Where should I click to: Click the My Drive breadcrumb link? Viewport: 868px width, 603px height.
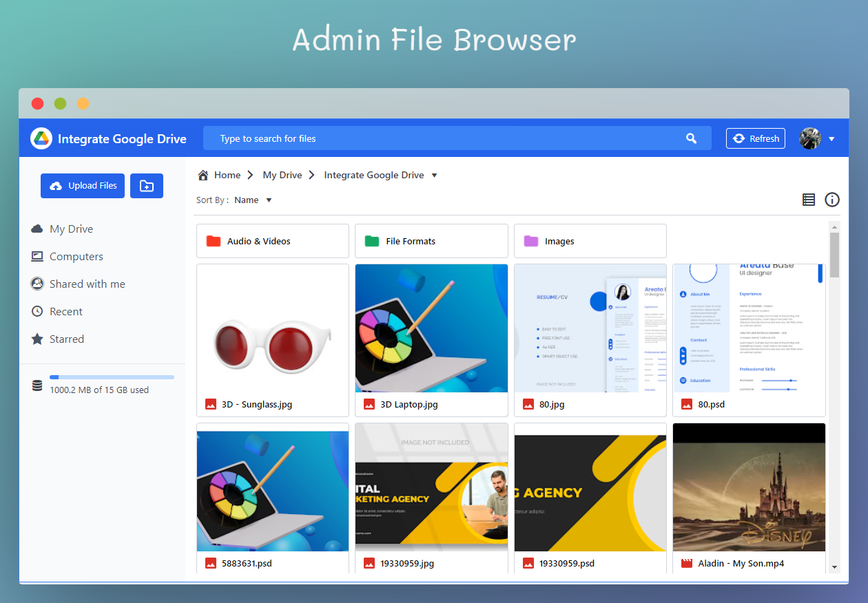[x=282, y=175]
